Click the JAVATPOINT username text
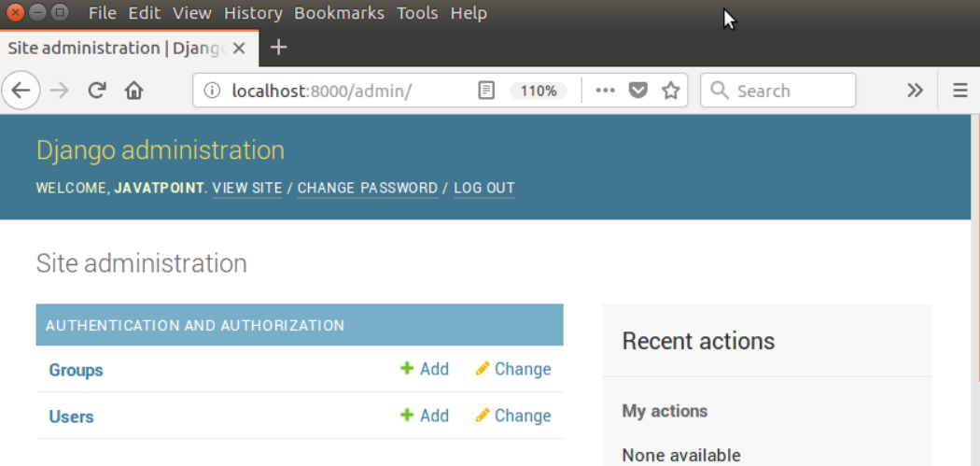Viewport: 980px width, 466px height. (160, 189)
